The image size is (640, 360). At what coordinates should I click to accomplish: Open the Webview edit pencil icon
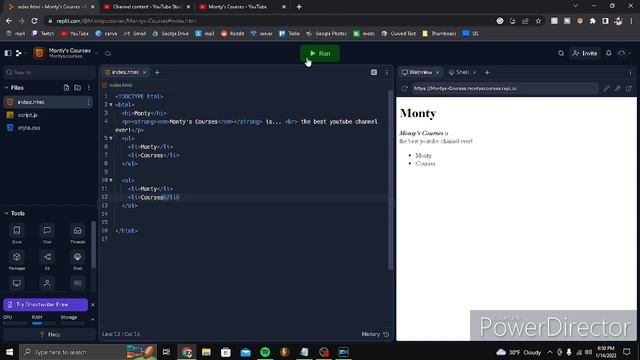[606, 88]
